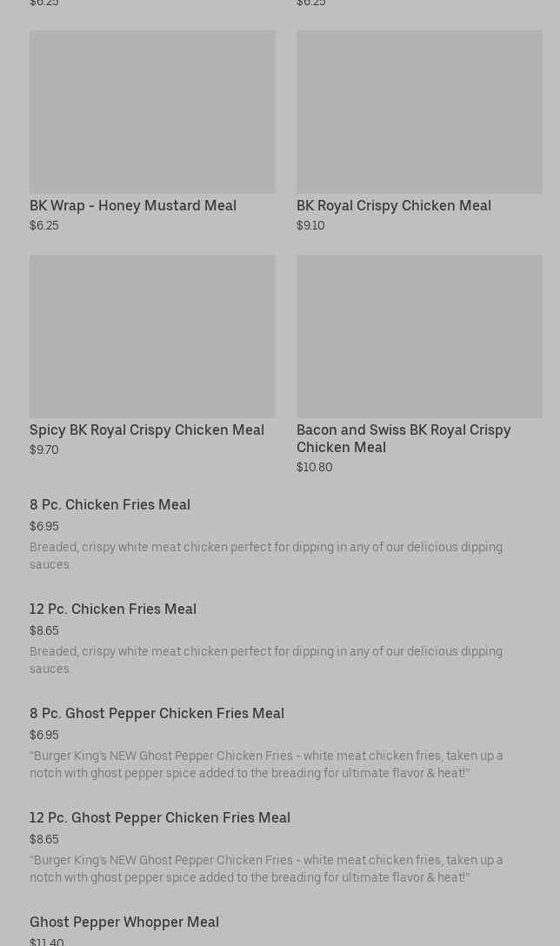Select the Spicy BK Royal Crispy Chicken Meal name
This screenshot has height=946, width=560.
point(147,430)
